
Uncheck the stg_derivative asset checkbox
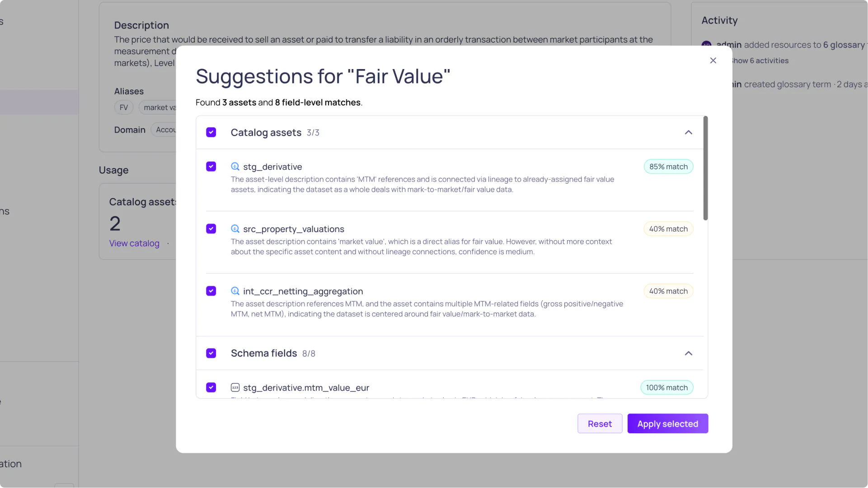pyautogui.click(x=211, y=167)
